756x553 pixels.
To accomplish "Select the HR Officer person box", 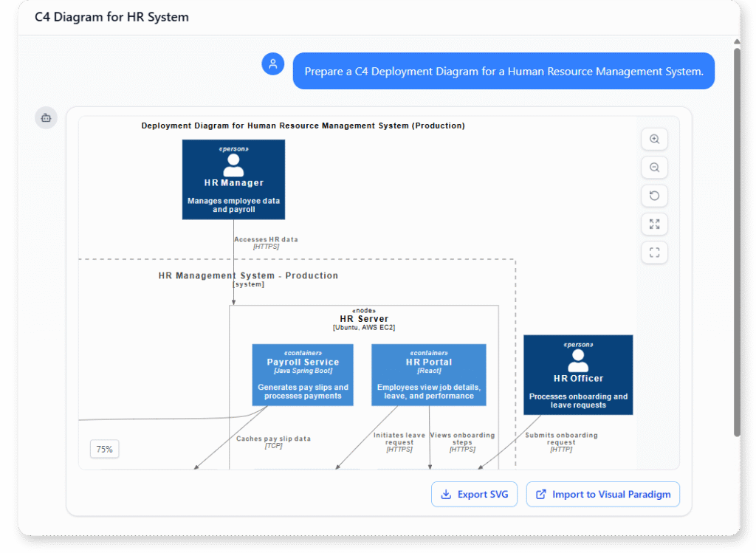I will click(578, 374).
